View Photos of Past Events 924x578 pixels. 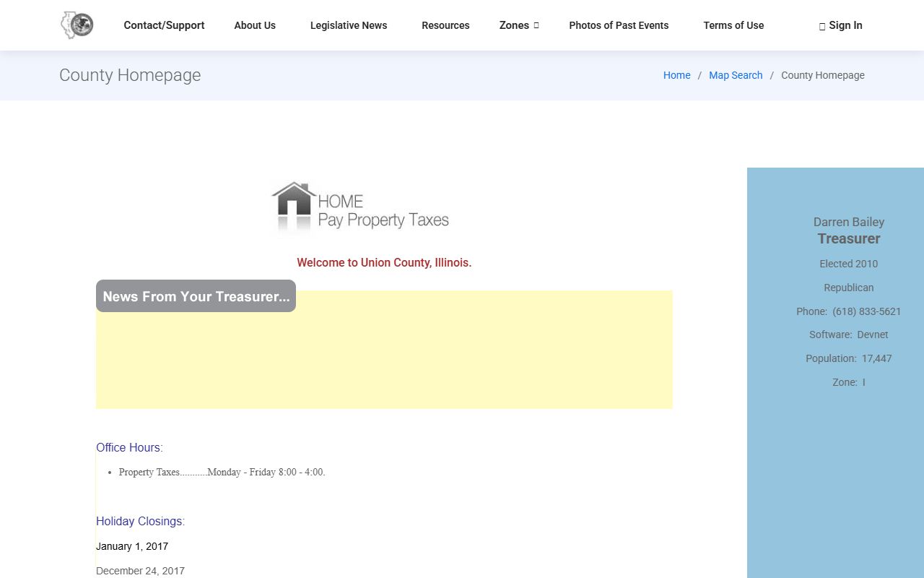click(619, 25)
